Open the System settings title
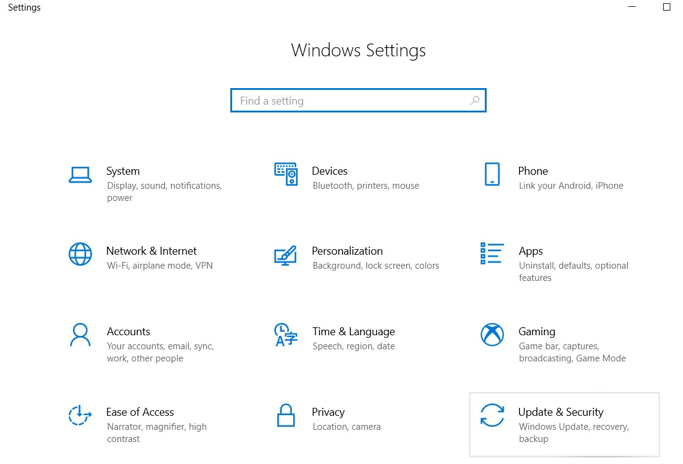The width and height of the screenshot is (683, 464). point(123,171)
